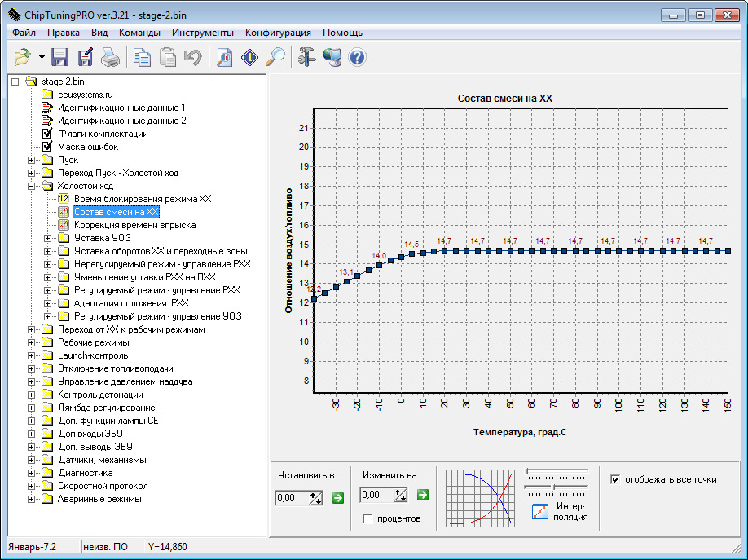Click the Copy toolbar icon

click(143, 57)
